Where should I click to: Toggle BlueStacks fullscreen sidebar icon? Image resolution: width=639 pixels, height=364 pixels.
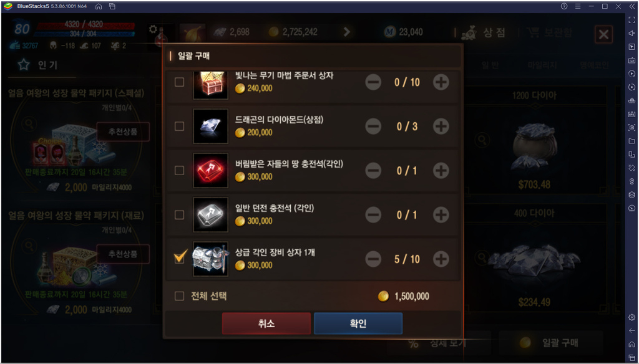(632, 19)
